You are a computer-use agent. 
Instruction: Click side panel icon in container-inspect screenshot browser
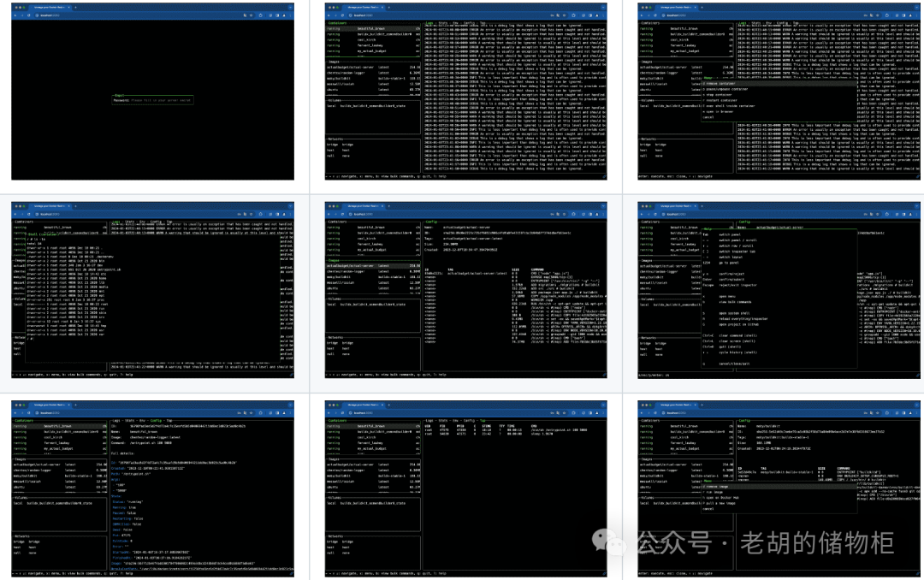coord(277,412)
